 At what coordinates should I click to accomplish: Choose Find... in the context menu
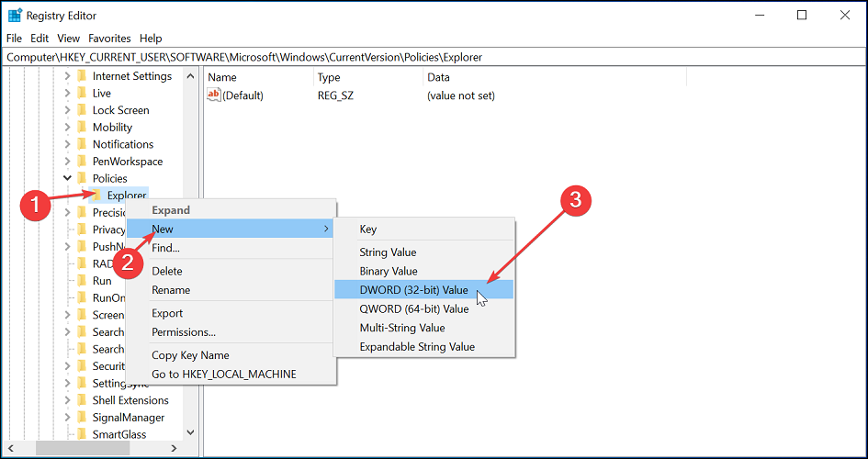(x=231, y=248)
